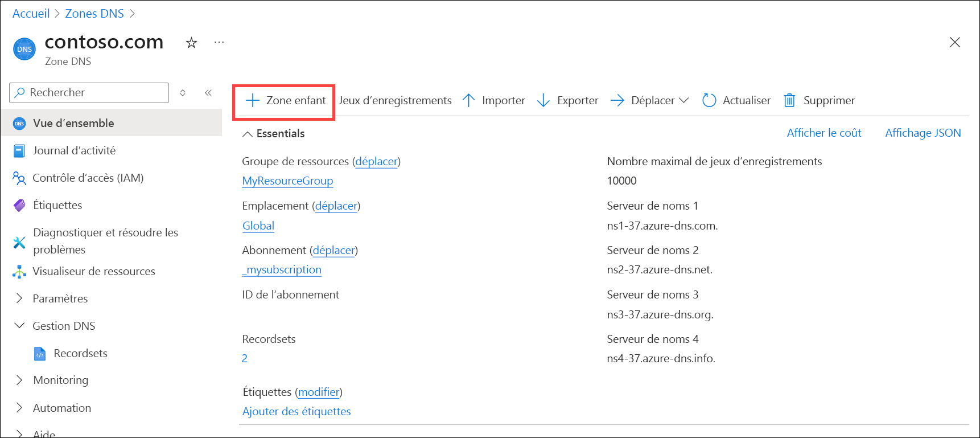This screenshot has width=980, height=438.
Task: Click déplacer link beside Emplacement
Action: [x=336, y=206]
